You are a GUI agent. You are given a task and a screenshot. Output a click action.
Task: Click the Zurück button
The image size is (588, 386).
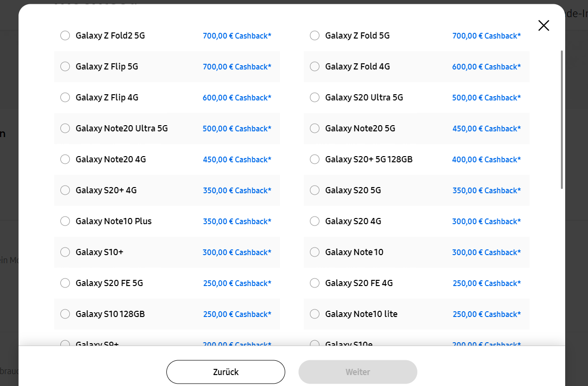(x=226, y=372)
